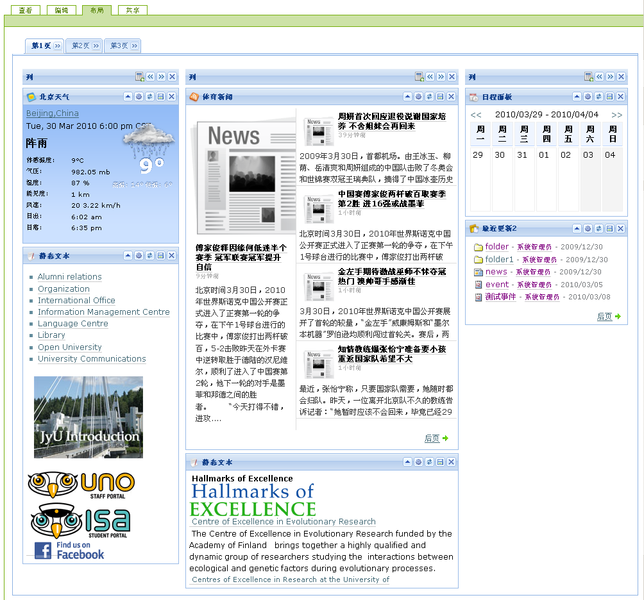
Task: Move the middle column left
Action: click(x=429, y=77)
